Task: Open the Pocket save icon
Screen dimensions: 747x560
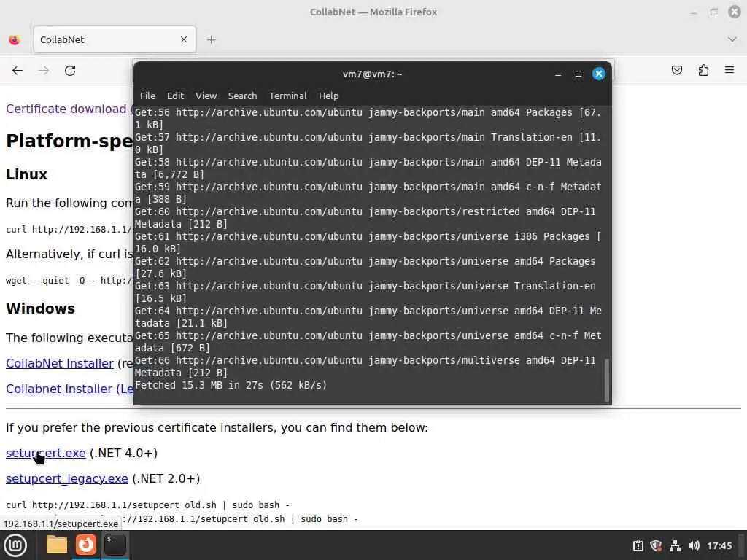Action: [676, 71]
